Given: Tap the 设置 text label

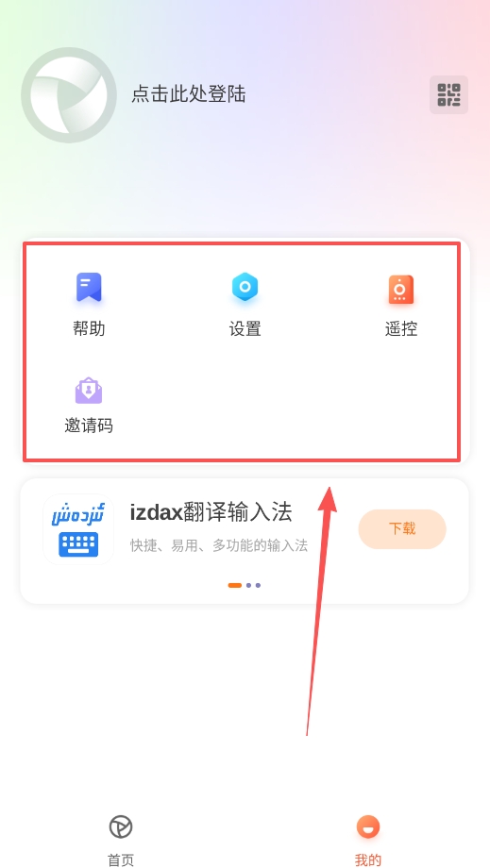Looking at the screenshot, I should tap(245, 329).
